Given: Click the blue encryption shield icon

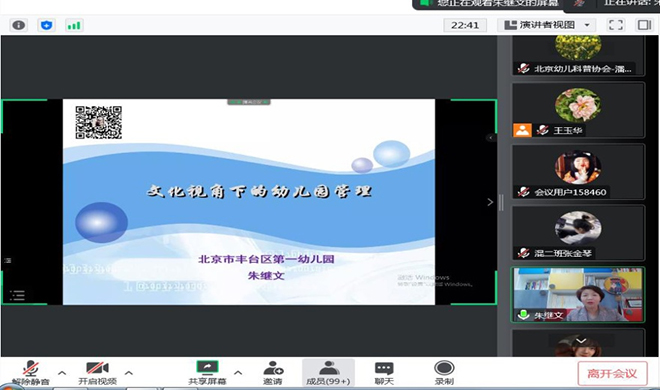Looking at the screenshot, I should tap(46, 25).
